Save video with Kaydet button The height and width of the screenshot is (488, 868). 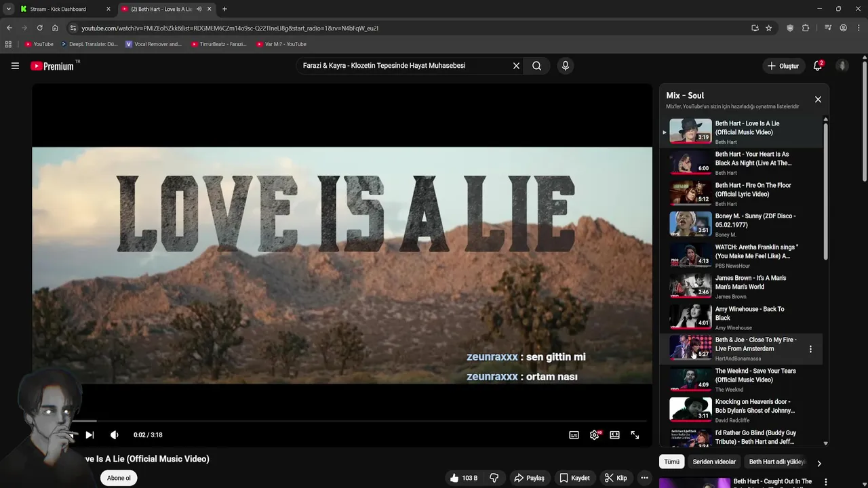pyautogui.click(x=574, y=478)
